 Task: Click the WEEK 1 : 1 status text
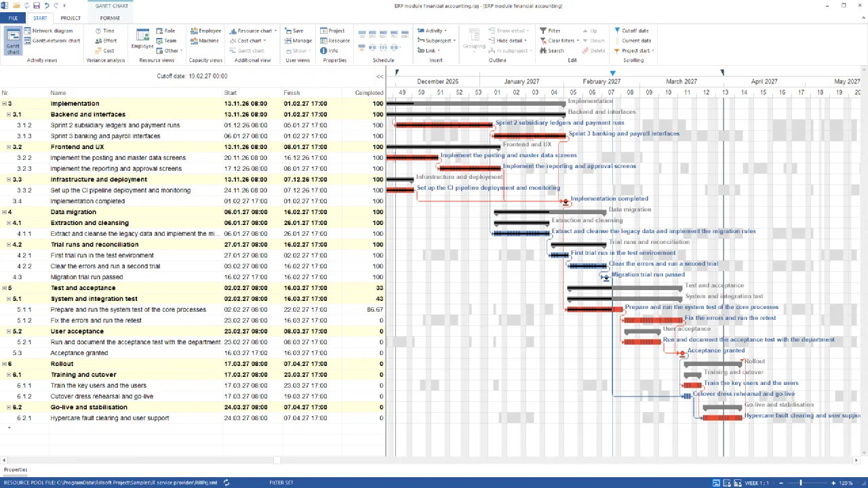point(757,483)
